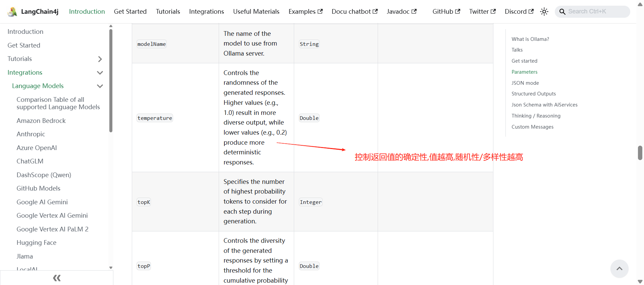Click the Double type of temperature
644x285 pixels.
pyautogui.click(x=309, y=118)
